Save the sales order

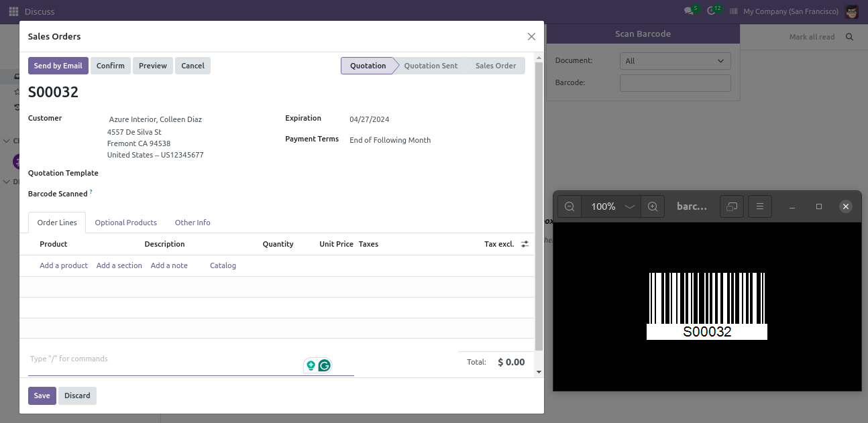pos(42,396)
